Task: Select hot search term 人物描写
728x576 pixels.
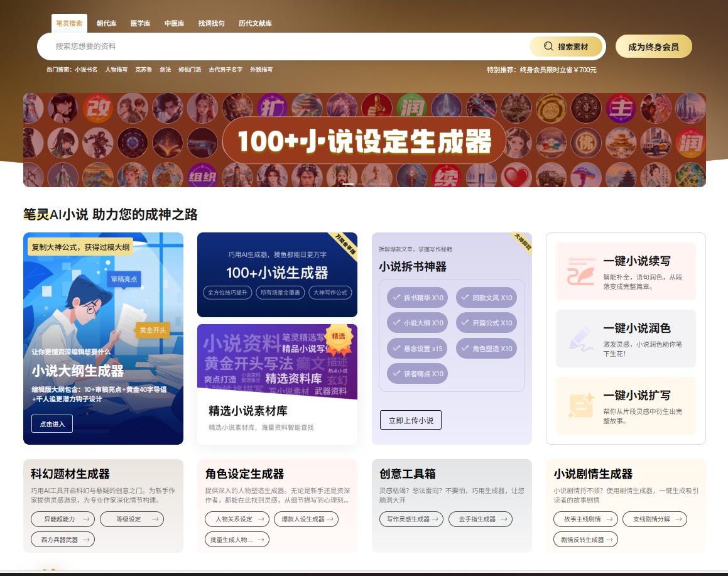Action: coord(116,70)
